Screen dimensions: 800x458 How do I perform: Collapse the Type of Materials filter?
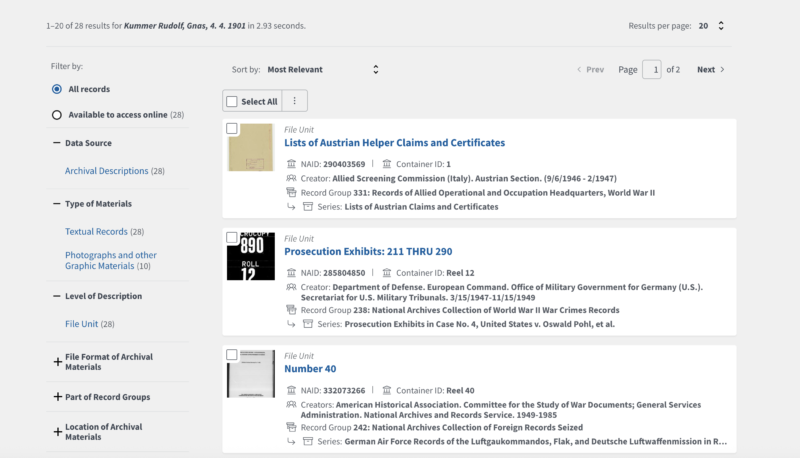click(x=56, y=204)
